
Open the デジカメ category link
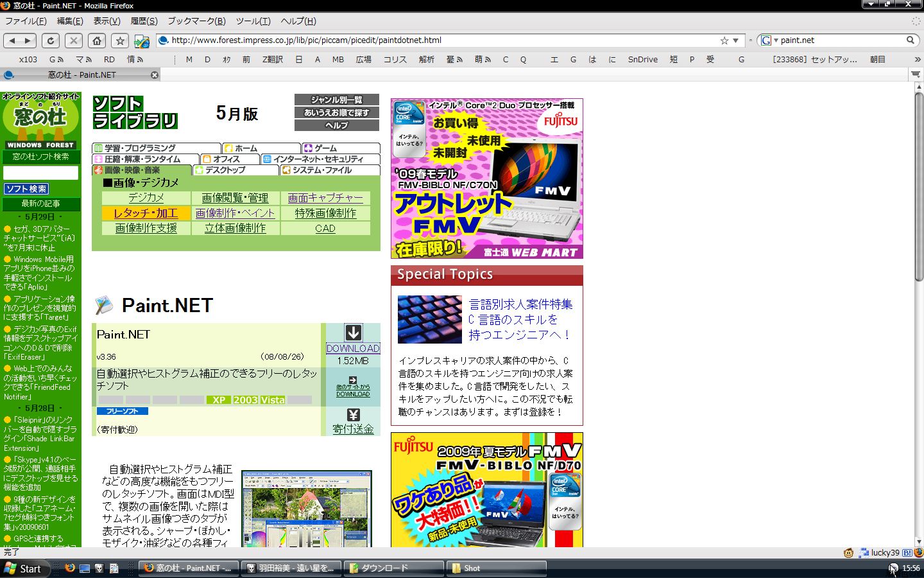(146, 198)
